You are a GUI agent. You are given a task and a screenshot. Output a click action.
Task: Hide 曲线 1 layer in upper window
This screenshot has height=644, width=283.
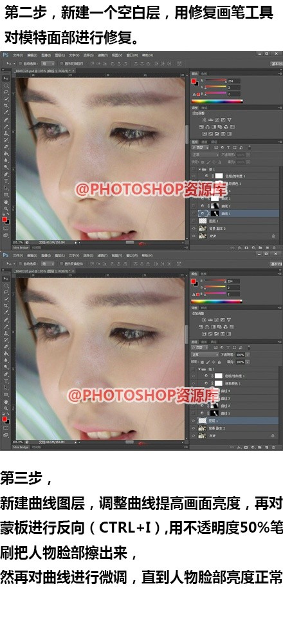tap(194, 214)
